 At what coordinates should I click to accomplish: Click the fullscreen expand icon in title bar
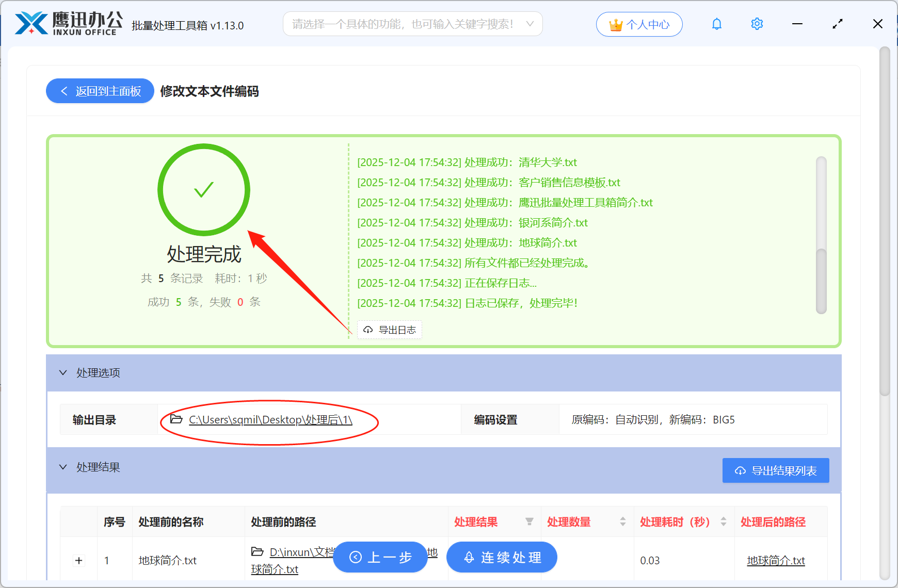837,24
